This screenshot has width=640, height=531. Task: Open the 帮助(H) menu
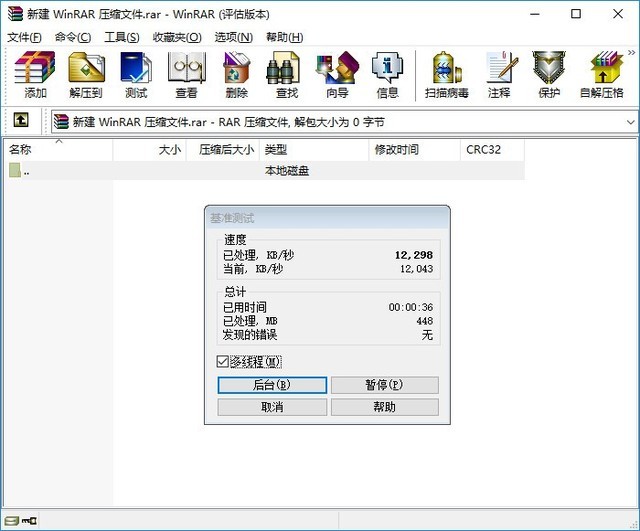point(284,37)
